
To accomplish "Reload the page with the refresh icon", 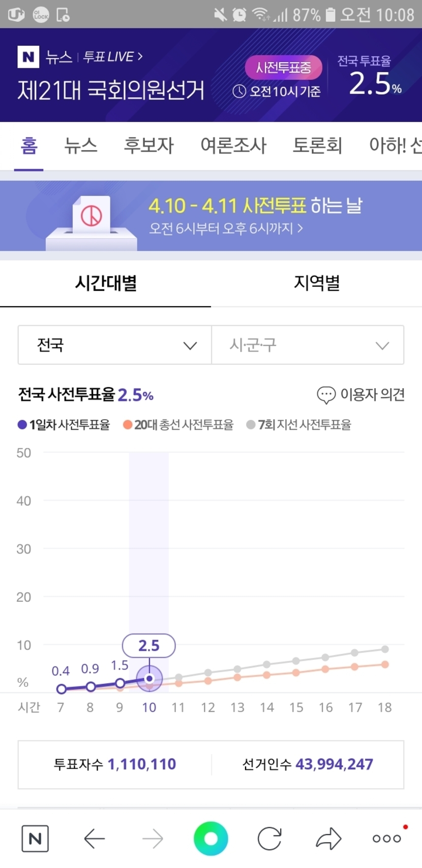I will pyautogui.click(x=269, y=838).
